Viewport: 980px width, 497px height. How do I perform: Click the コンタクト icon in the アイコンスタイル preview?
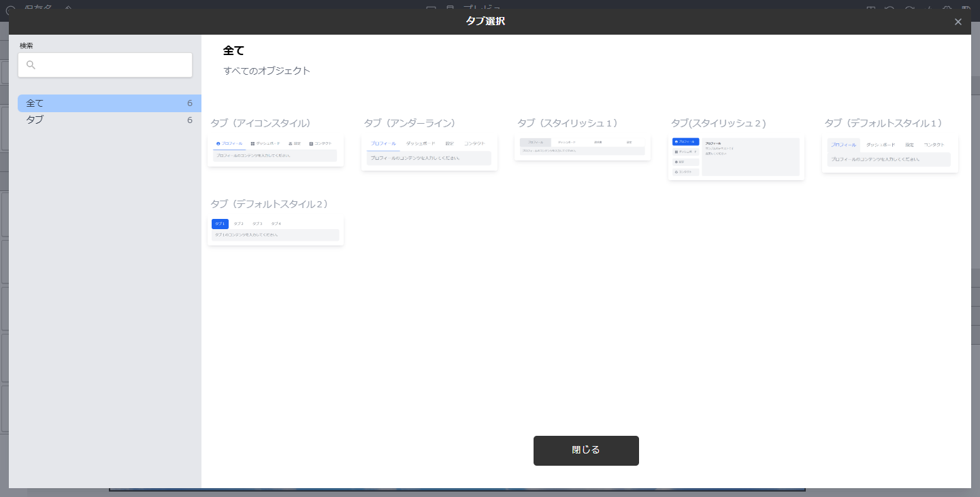coord(311,143)
